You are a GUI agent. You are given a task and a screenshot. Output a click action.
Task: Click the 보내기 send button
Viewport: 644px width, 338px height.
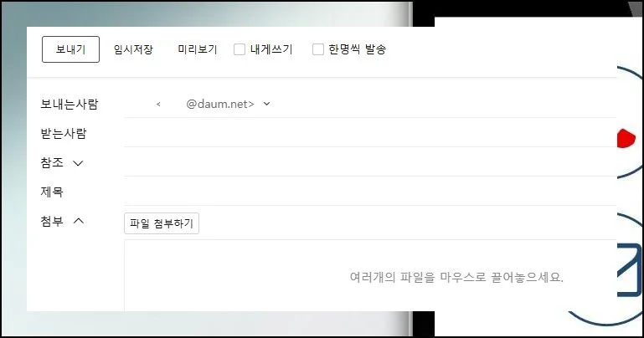click(70, 49)
